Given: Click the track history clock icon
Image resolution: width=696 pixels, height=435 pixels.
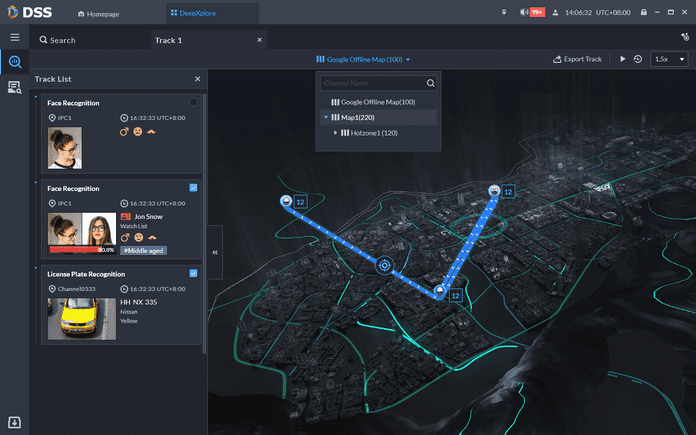Looking at the screenshot, I should pyautogui.click(x=637, y=59).
